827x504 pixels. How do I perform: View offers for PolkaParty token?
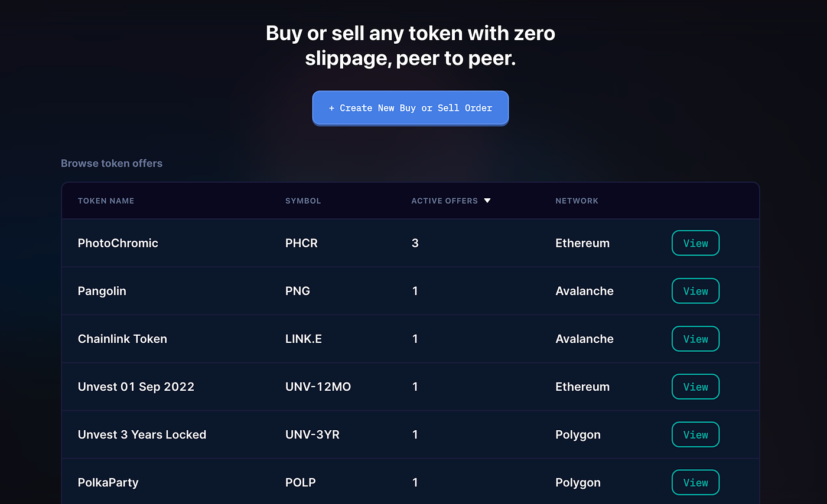(695, 482)
